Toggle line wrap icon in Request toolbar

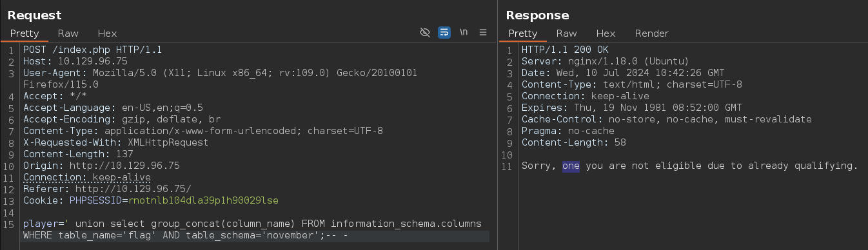[x=444, y=33]
